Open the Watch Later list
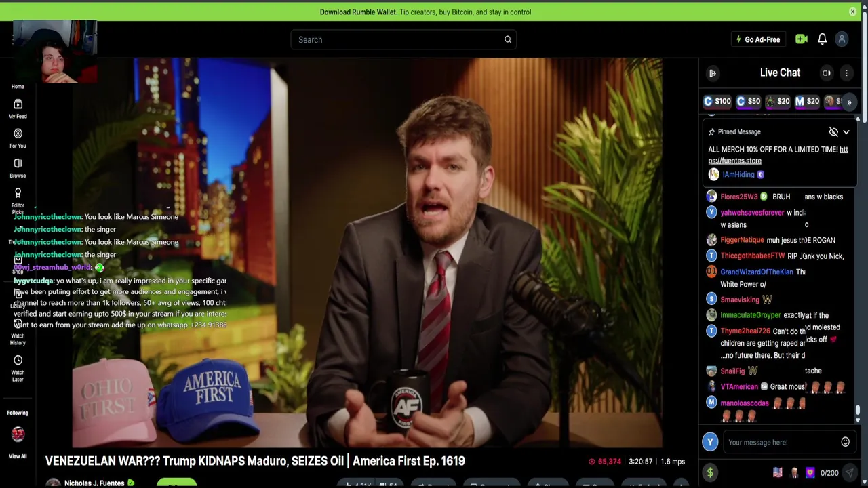The image size is (868, 488). click(18, 368)
